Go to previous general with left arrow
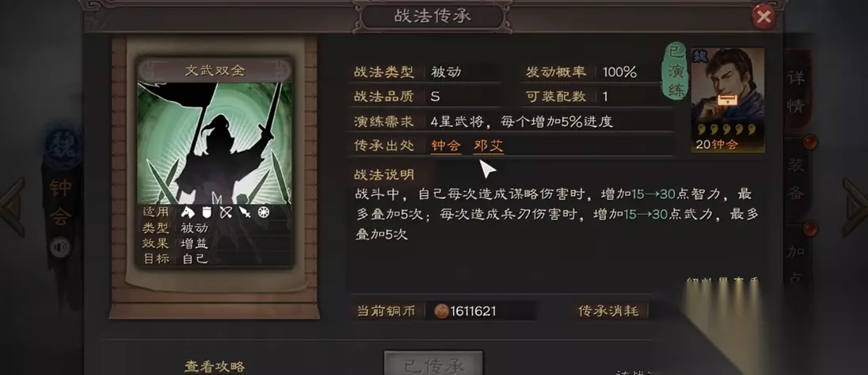 12,207
